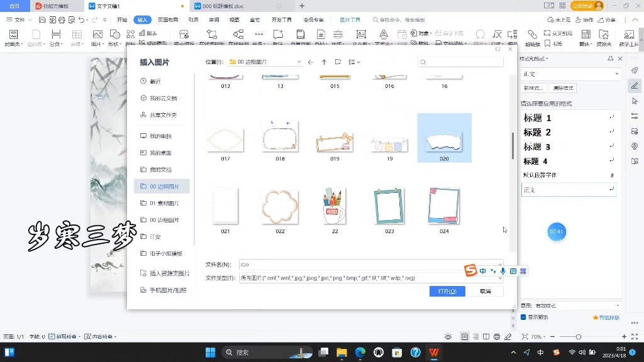Click the 打开(O) button to insert image

point(447,291)
